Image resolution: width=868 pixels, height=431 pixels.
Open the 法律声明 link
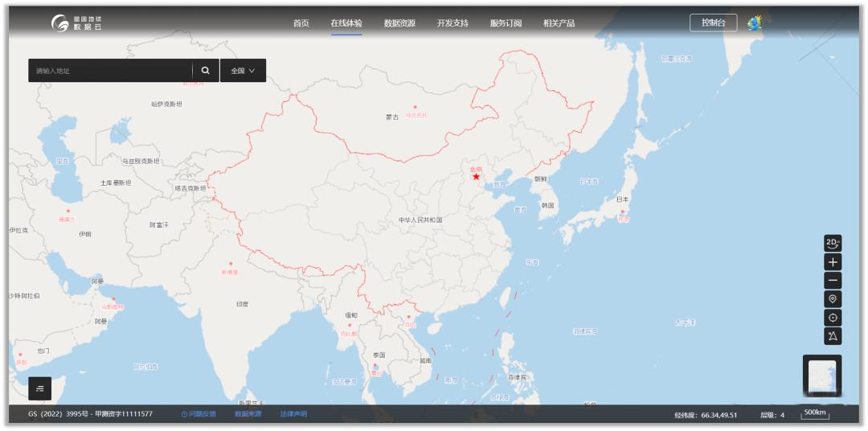pyautogui.click(x=293, y=414)
